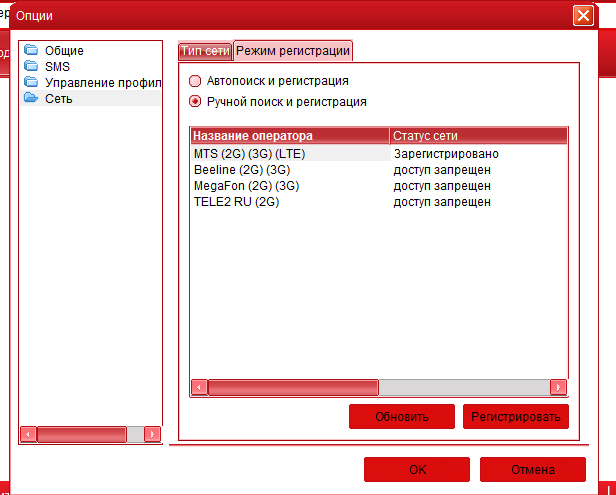Close the Опции dialog window
Image resolution: width=616 pixels, height=495 pixels.
(583, 16)
